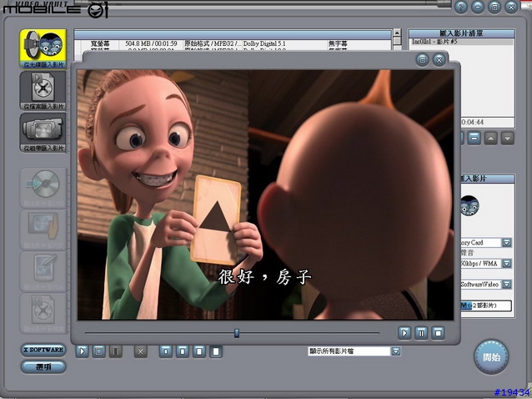
Task: Pause video in the preview window
Action: 421,333
